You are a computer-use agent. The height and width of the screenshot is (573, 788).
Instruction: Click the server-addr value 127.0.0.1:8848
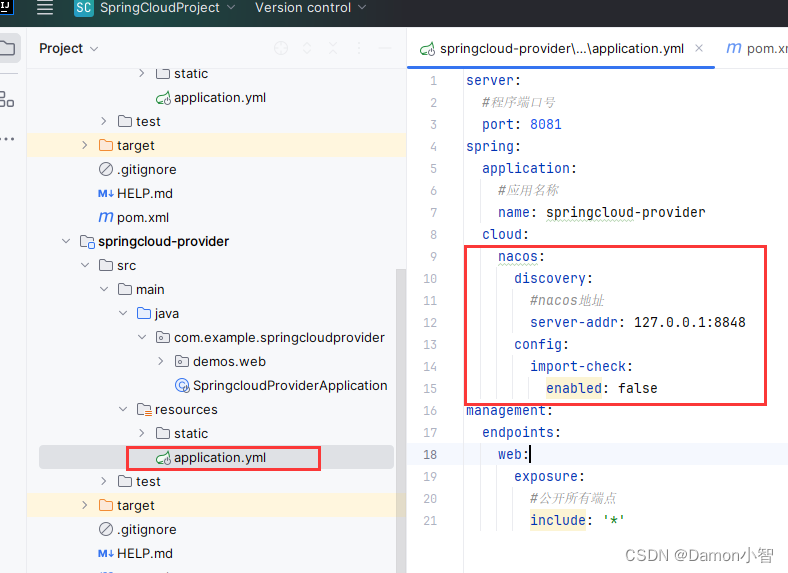coord(690,322)
